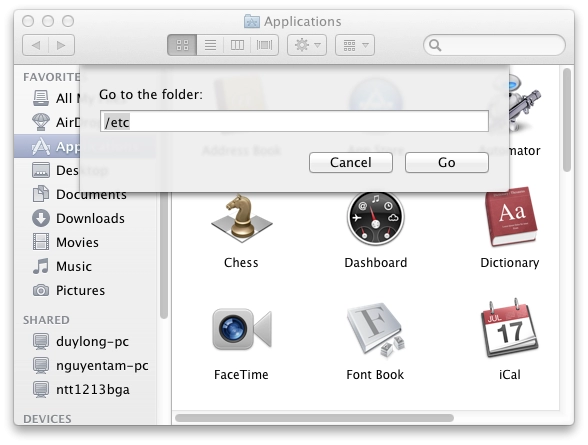Click the Music note icon

click(40, 266)
